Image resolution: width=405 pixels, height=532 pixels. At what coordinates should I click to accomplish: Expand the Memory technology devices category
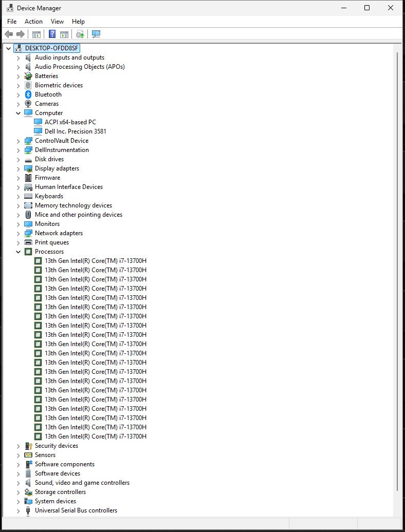pyautogui.click(x=19, y=205)
